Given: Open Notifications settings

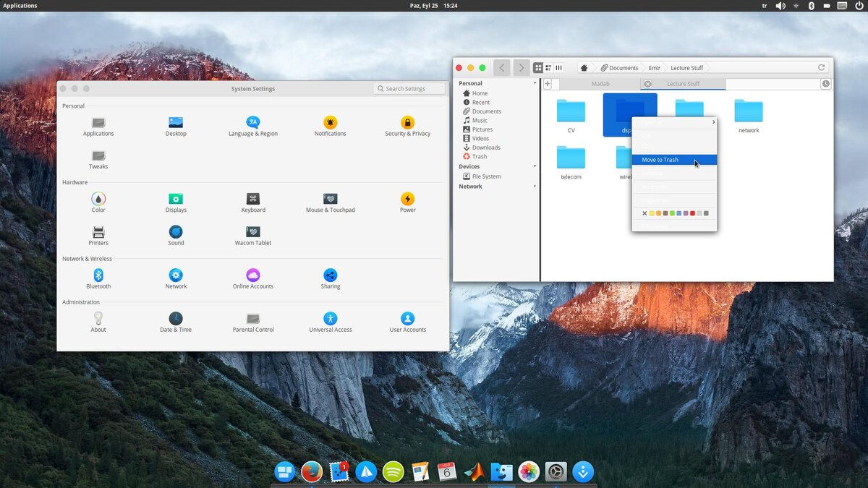Looking at the screenshot, I should tap(331, 127).
